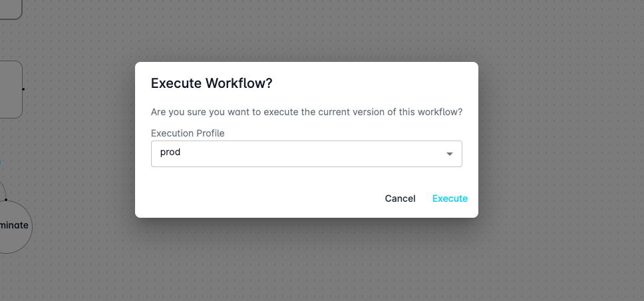Select the Terminate node on canvas
644x301 pixels.
click(x=13, y=226)
